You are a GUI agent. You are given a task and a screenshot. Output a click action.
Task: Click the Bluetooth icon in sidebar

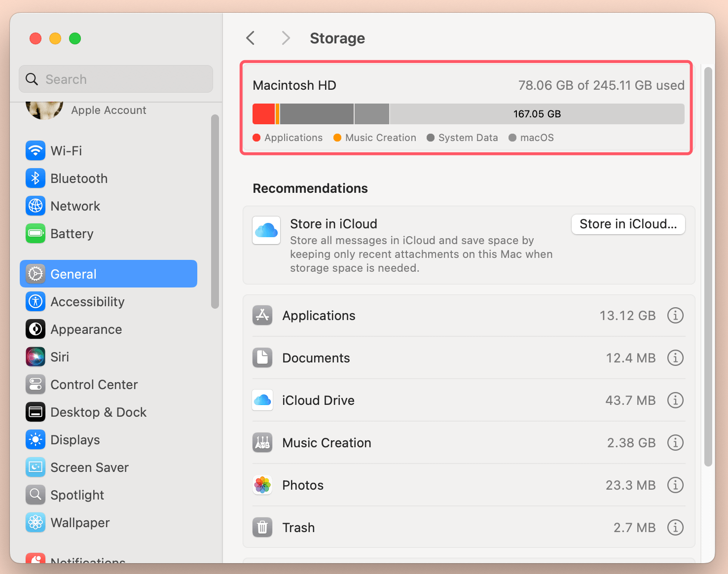(36, 179)
